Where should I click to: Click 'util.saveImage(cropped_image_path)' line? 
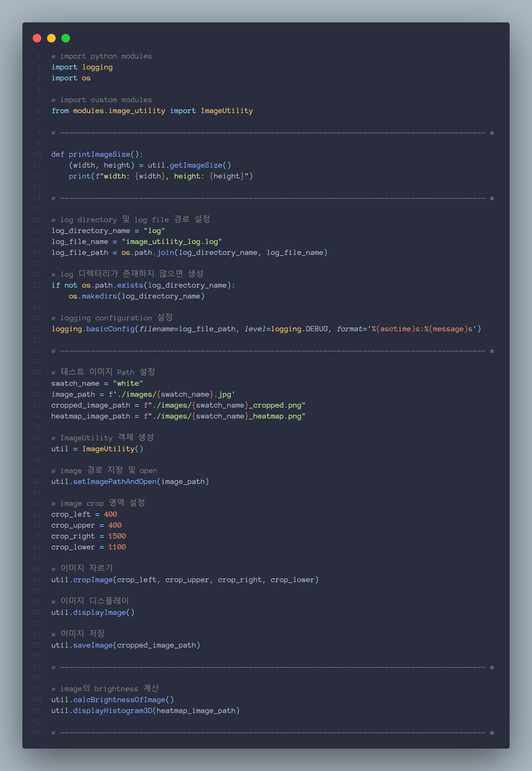126,645
